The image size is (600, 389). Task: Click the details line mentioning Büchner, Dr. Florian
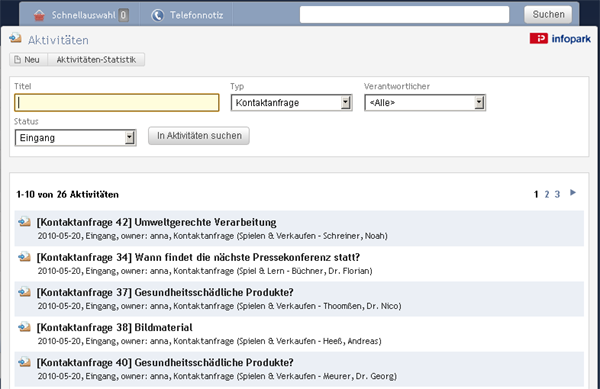(205, 271)
